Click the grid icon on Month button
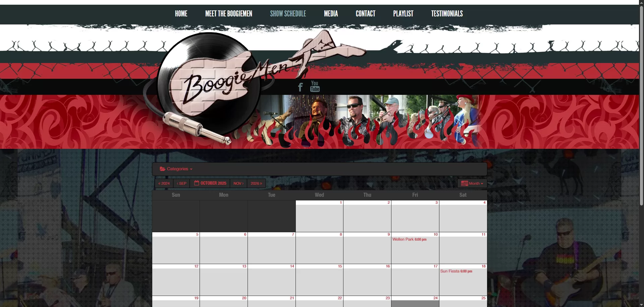This screenshot has width=644, height=307. point(464,183)
